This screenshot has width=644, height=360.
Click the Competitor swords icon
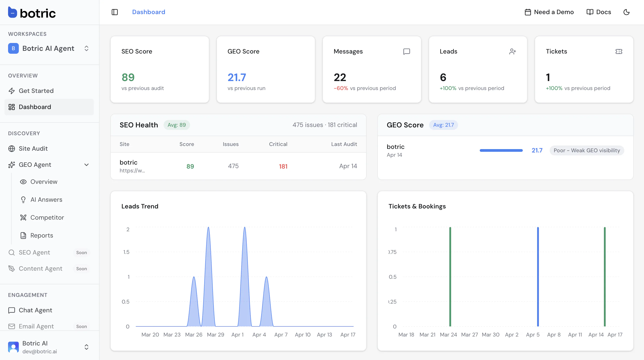pos(23,218)
